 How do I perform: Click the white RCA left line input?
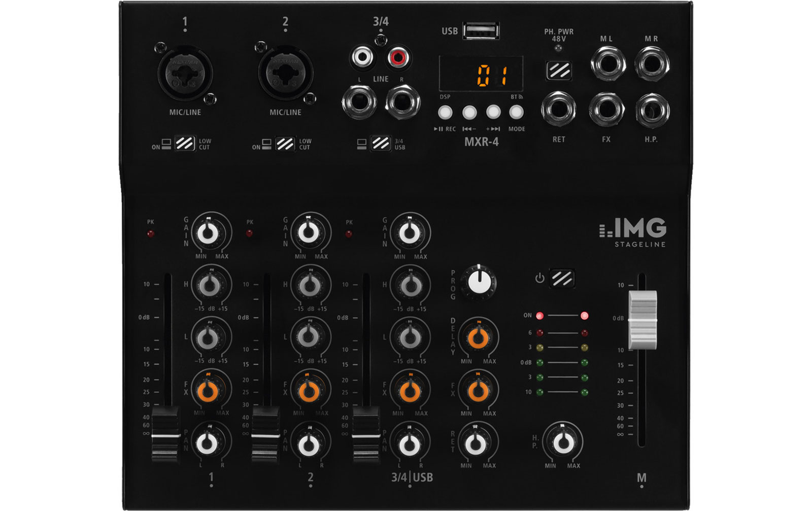click(x=362, y=57)
